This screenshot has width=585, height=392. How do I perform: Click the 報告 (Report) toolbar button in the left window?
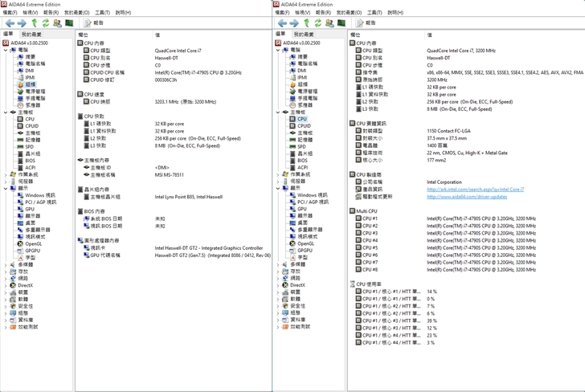[x=94, y=23]
